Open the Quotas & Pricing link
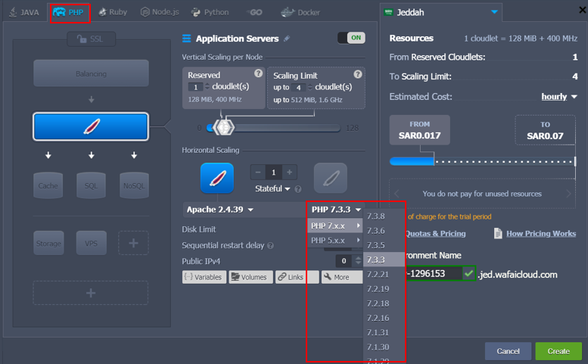This screenshot has width=588, height=364. pos(435,234)
